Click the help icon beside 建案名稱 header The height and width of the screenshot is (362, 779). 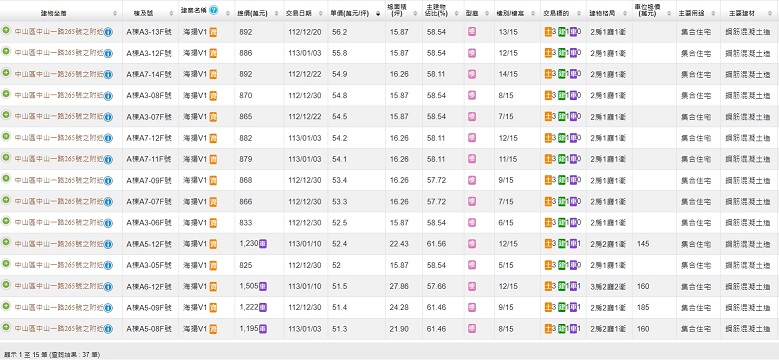point(213,10)
